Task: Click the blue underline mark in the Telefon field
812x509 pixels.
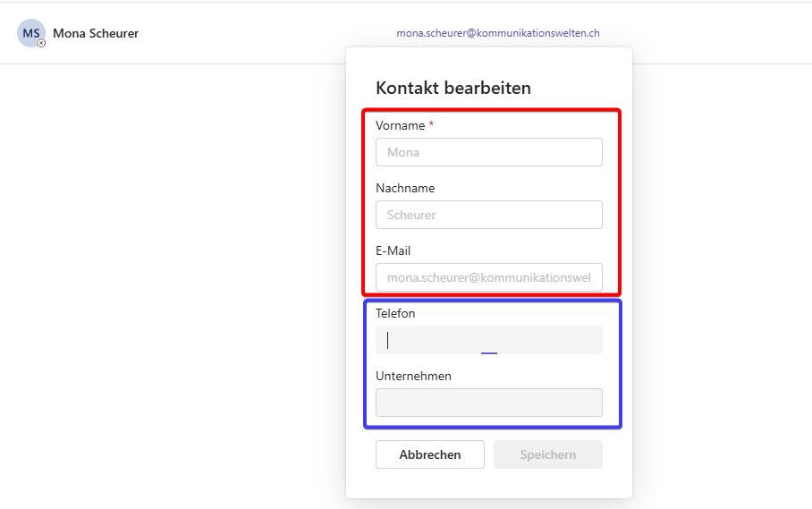Action: [x=488, y=352]
